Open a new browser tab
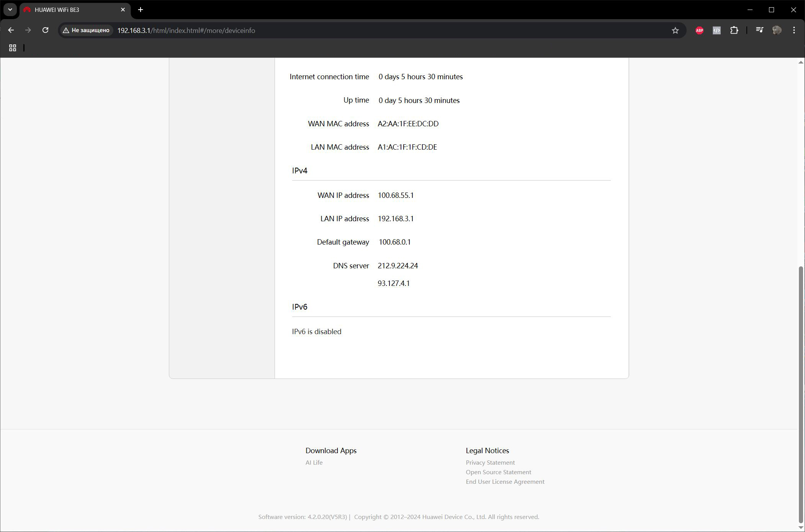This screenshot has width=805, height=532. [x=141, y=10]
